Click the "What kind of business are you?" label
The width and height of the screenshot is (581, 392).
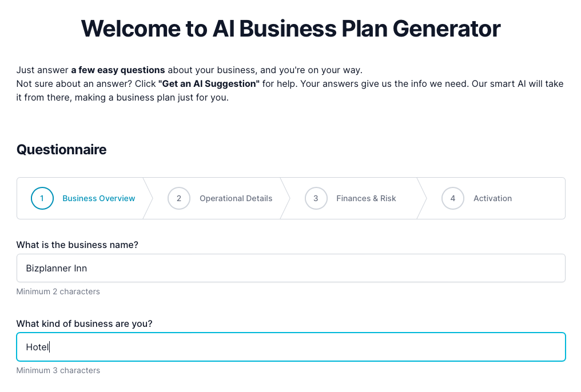coord(84,323)
